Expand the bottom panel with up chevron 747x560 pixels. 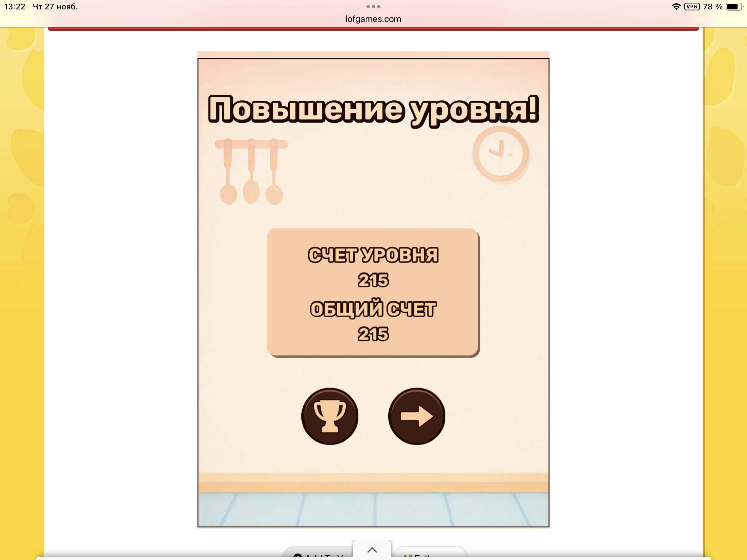(372, 550)
